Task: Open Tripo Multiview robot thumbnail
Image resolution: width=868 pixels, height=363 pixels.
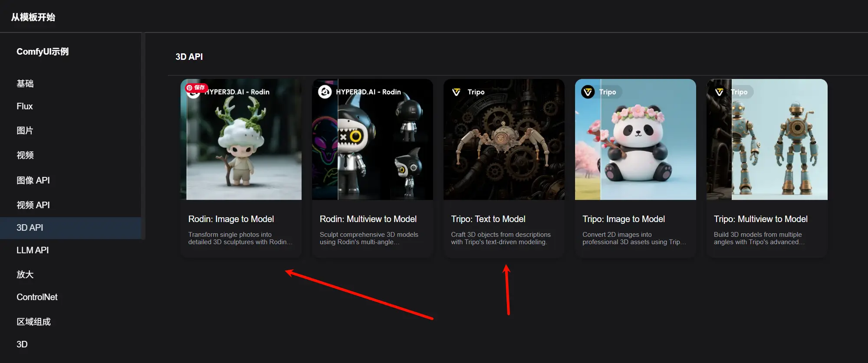Action: tap(767, 139)
